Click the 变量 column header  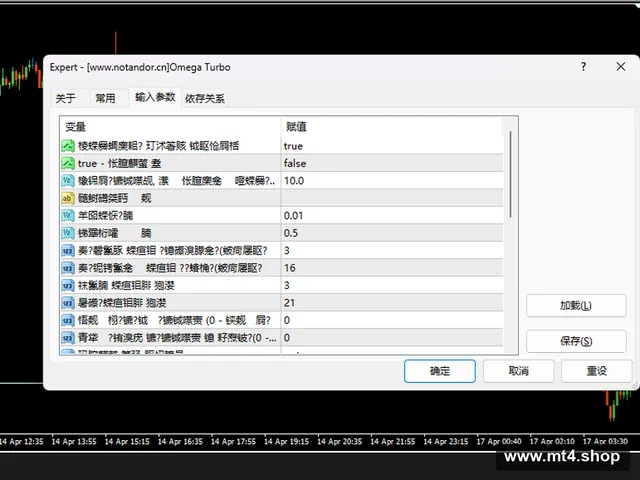click(x=170, y=127)
